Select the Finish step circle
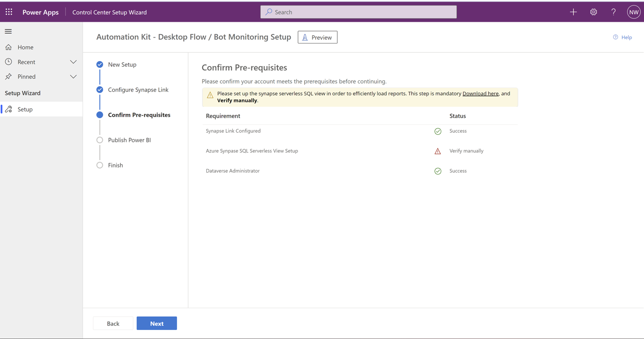The image size is (644, 339). click(99, 165)
